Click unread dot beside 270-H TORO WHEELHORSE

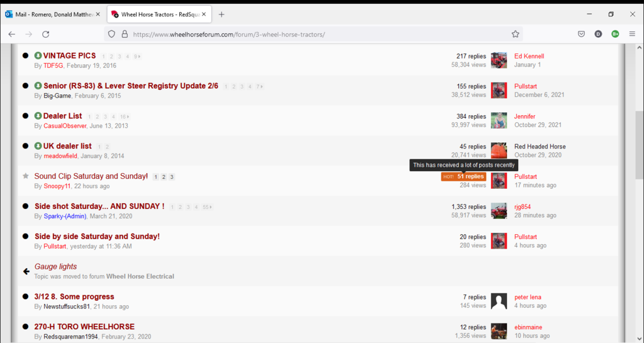tap(26, 327)
